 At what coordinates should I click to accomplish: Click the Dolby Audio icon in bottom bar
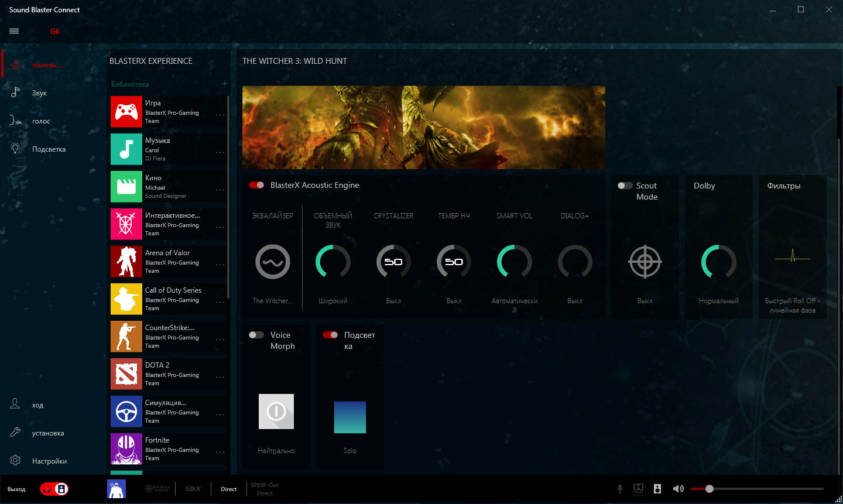point(638,489)
